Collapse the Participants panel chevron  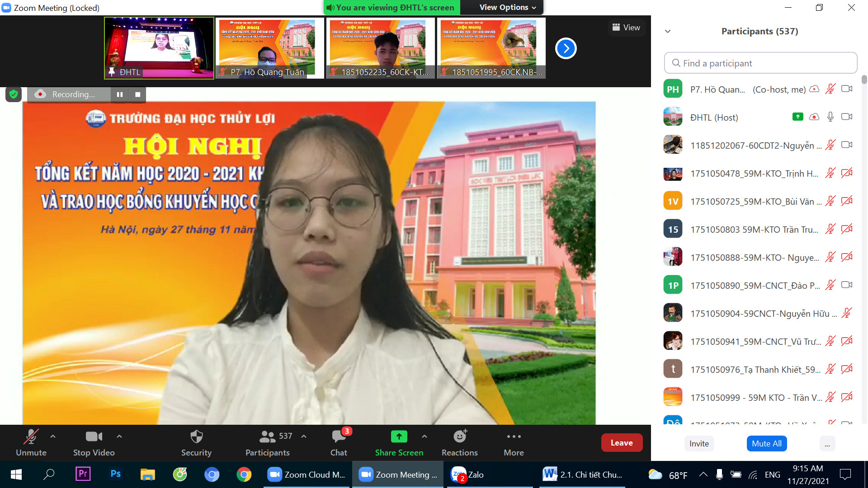click(668, 31)
